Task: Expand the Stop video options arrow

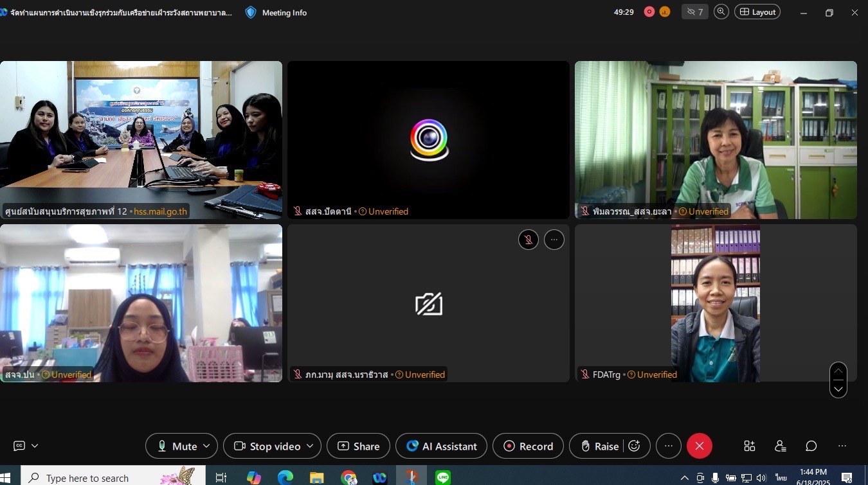Action: pos(310,446)
